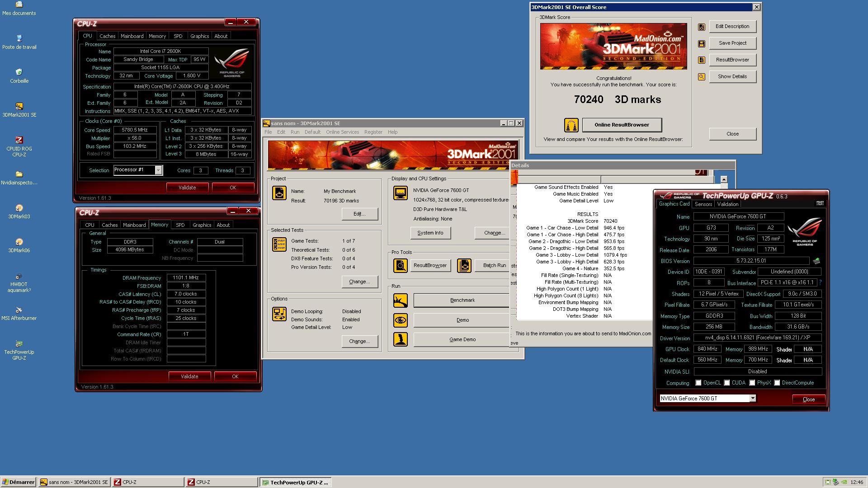The height and width of the screenshot is (488, 868).
Task: Switch to Sensors tab in GPU-Z
Action: tap(703, 205)
